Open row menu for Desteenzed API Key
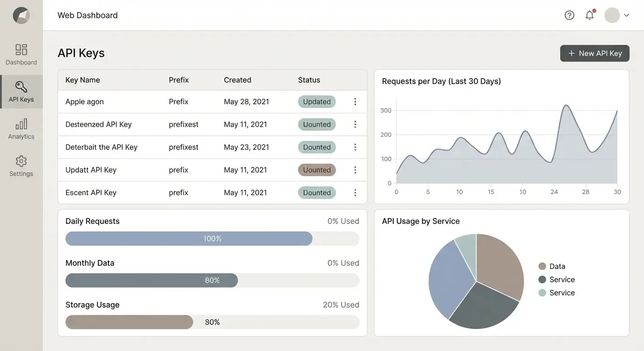Viewport: 644px width, 351px height. tap(355, 124)
